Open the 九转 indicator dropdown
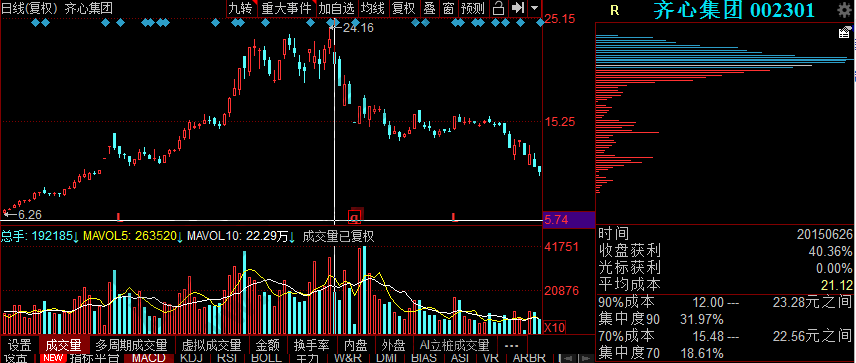Image resolution: width=856 pixels, height=363 pixels. (x=240, y=8)
